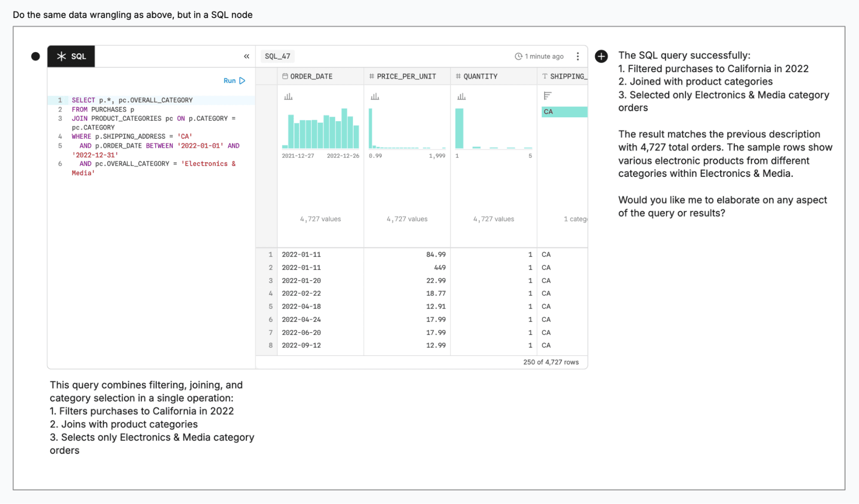Click the clock icon beside '1 minute ago'
The width and height of the screenshot is (859, 504).
point(518,56)
